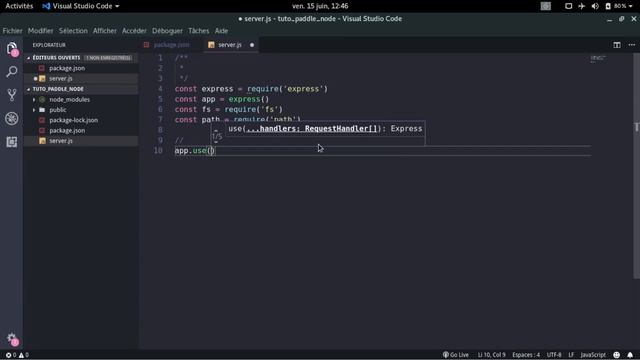640x360 pixels.
Task: Open Source Control view icon
Action: (12, 95)
